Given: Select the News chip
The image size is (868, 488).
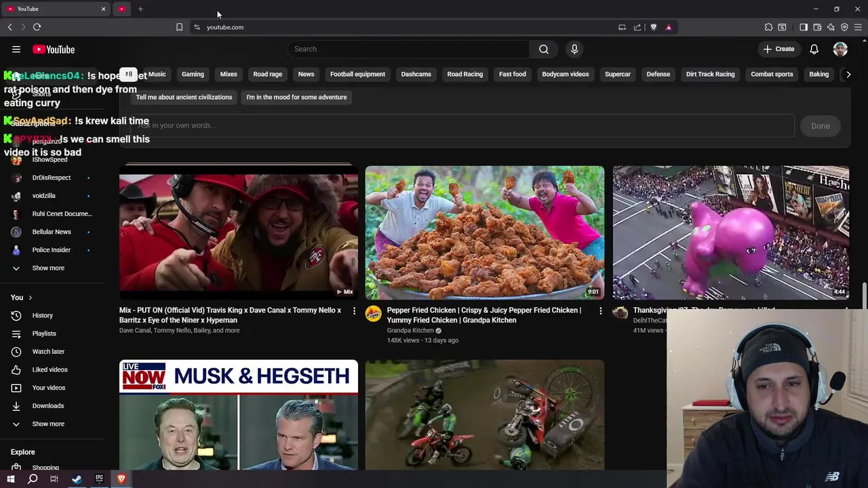Looking at the screenshot, I should pos(306,74).
